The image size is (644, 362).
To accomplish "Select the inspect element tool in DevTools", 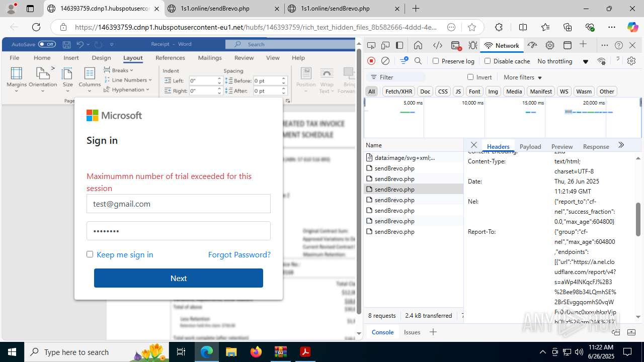I will 371,45.
